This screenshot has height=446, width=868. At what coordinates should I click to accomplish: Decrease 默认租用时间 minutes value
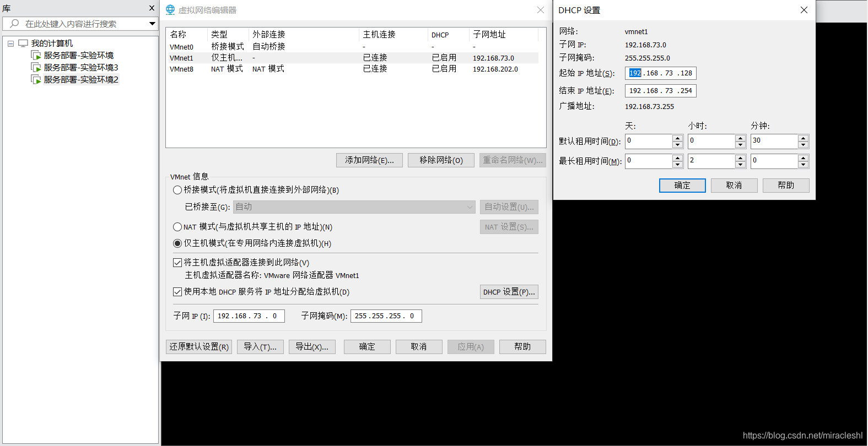(804, 145)
